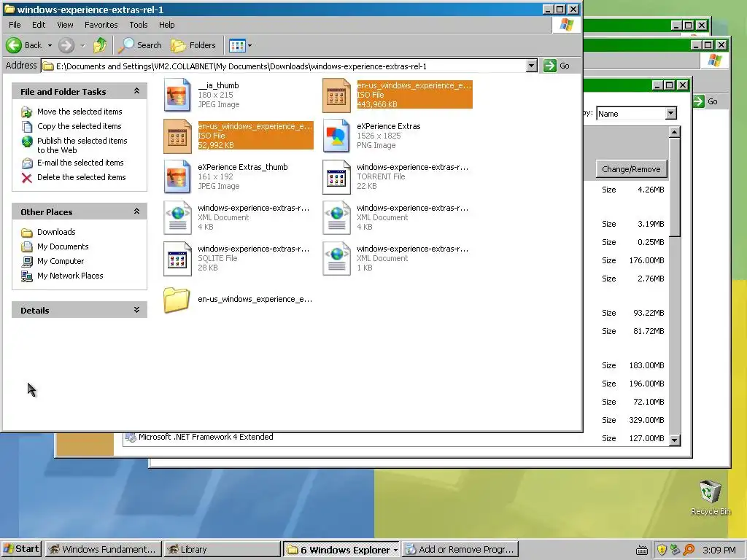Viewport: 747px width, 560px height.
Task: Click the Go button in front window
Action: 557,66
